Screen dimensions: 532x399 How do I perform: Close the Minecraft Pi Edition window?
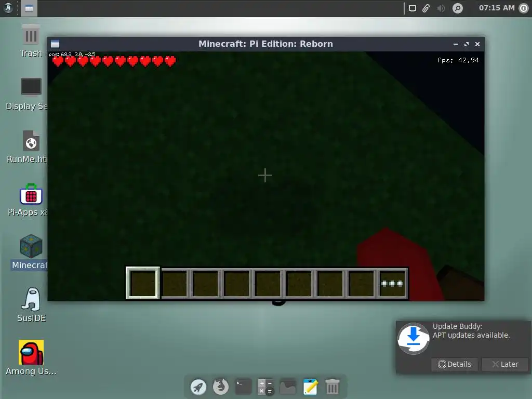pos(477,44)
